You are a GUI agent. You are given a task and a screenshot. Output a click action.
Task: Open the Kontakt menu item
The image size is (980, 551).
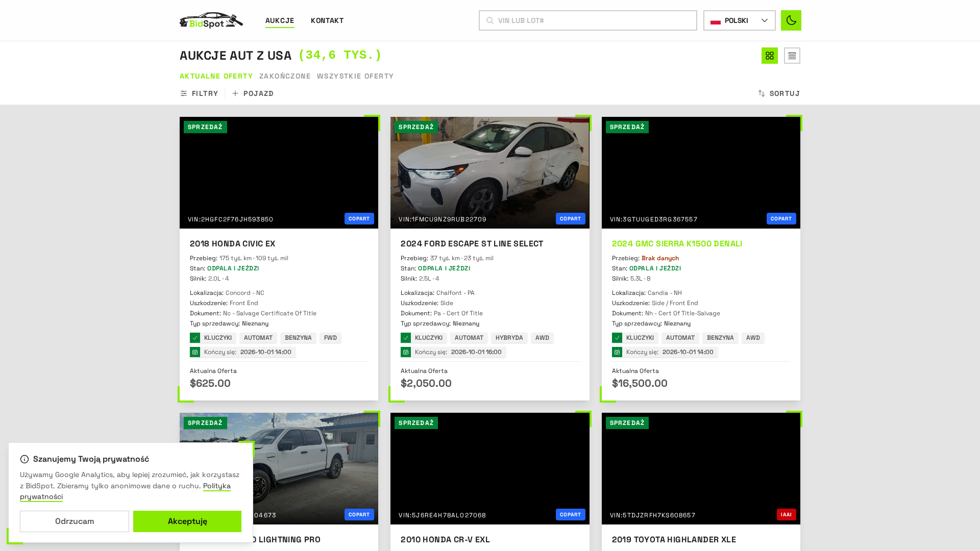[327, 20]
